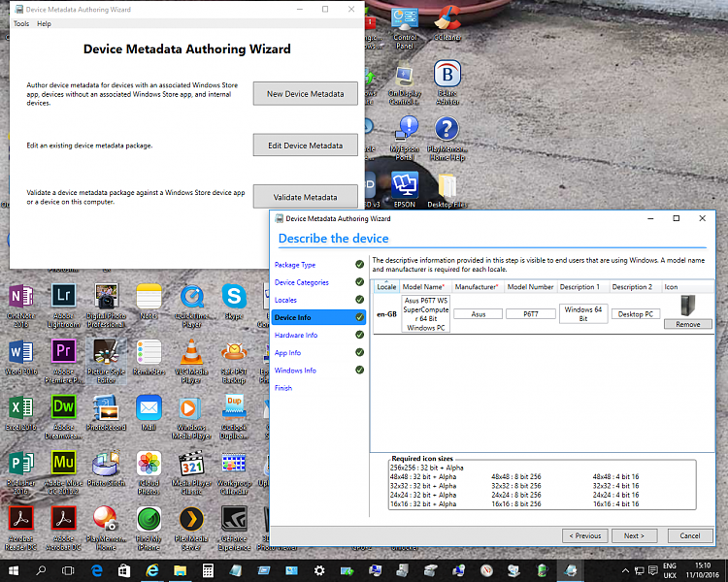728x582 pixels.
Task: Open Belarc Advisor desktop icon
Action: coord(447,82)
